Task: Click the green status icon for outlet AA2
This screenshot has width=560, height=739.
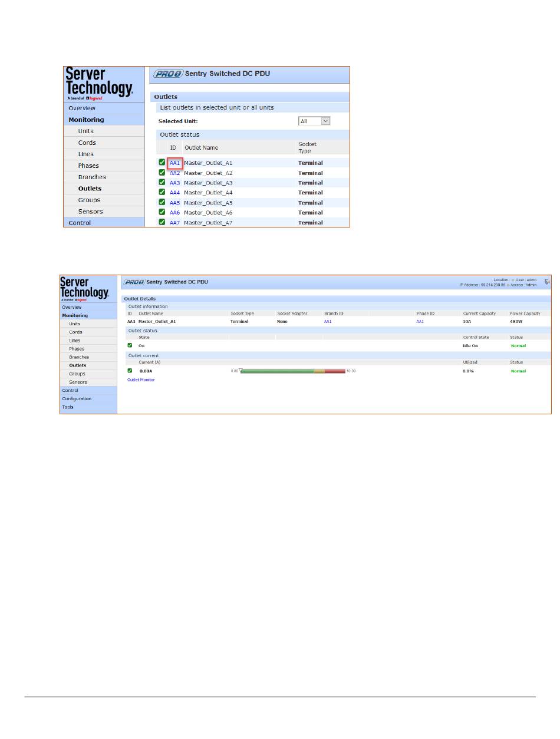Action: [162, 173]
